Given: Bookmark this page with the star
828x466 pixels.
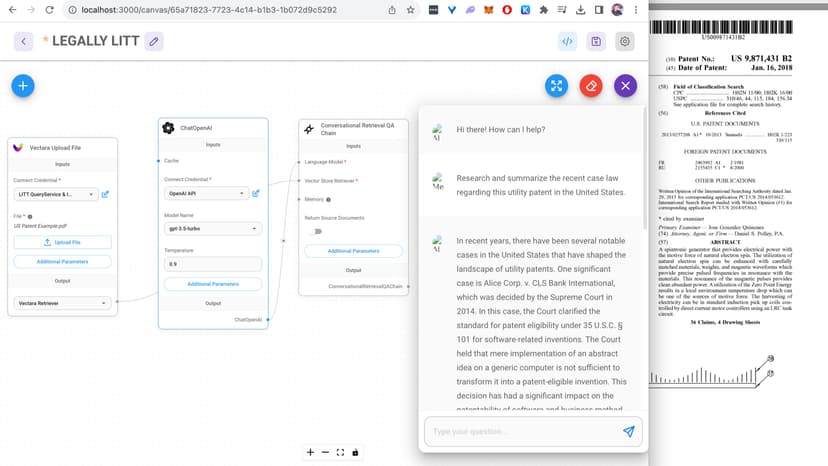Looking at the screenshot, I should (410, 10).
